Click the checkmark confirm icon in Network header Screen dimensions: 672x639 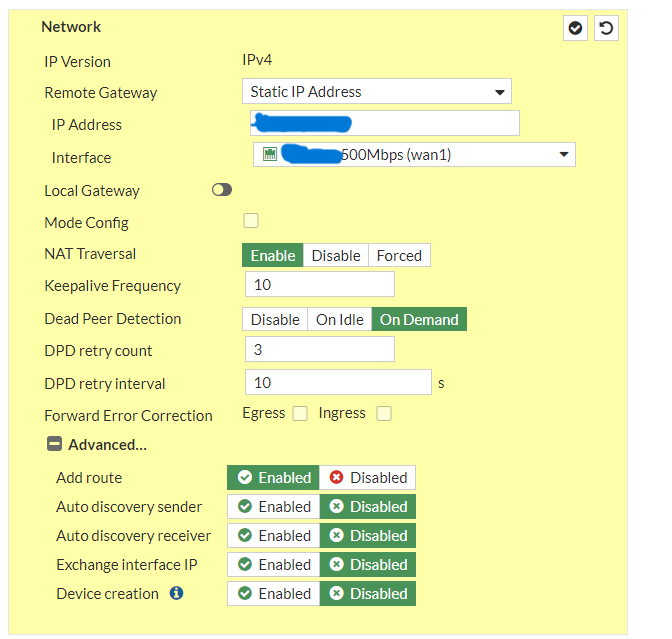[576, 28]
